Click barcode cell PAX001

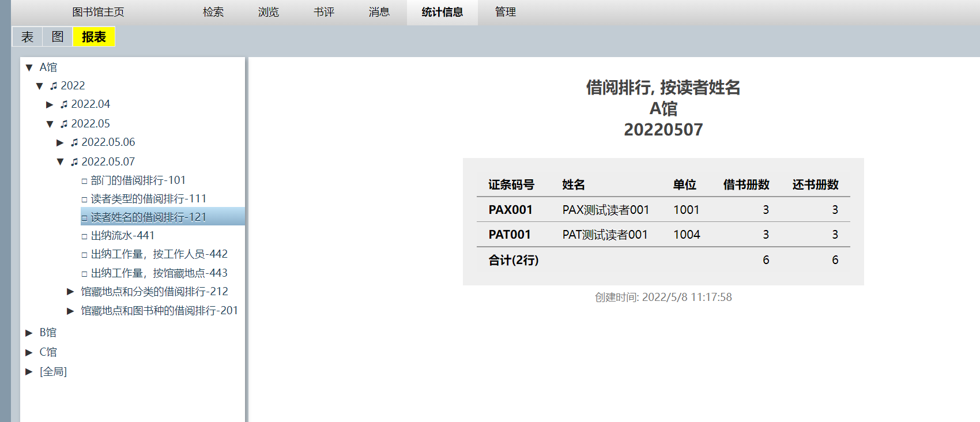coord(511,210)
